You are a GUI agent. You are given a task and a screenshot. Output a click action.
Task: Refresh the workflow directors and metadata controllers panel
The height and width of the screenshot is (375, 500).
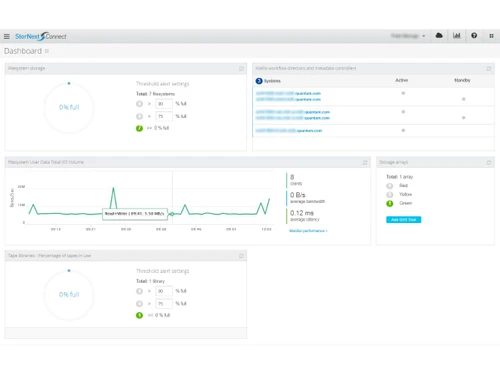point(489,69)
